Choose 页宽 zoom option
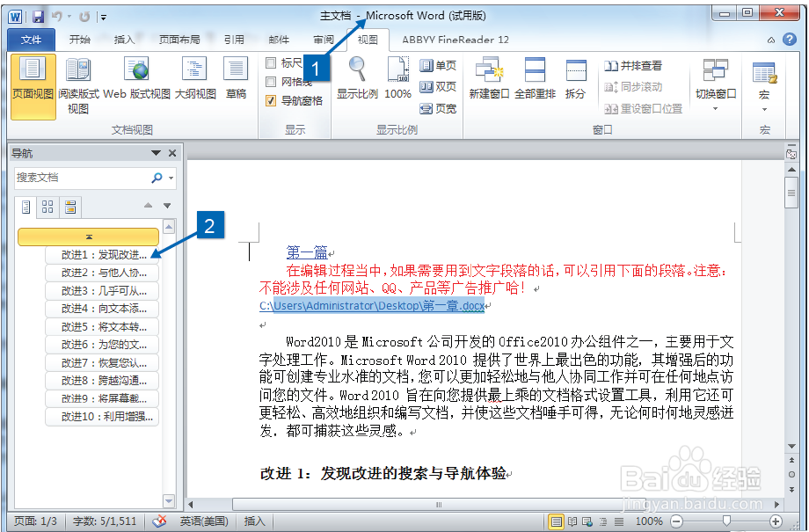This screenshot has height=532, width=809. click(x=438, y=108)
